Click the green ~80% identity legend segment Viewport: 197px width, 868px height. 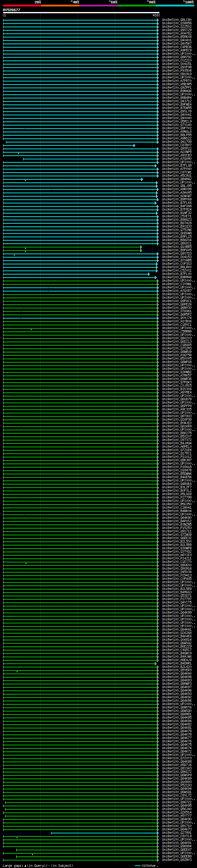[x=137, y=6]
